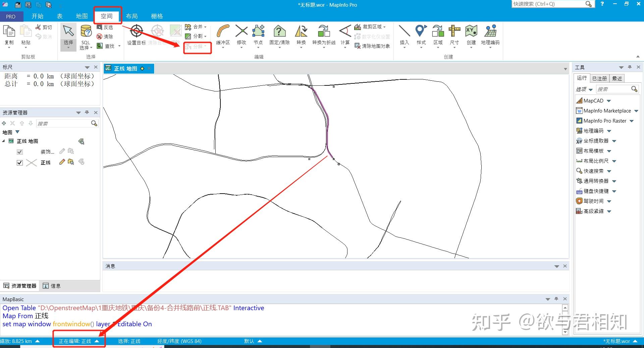Launch MapInfo Marketplace tool
The width and height of the screenshot is (644, 348).
click(603, 111)
